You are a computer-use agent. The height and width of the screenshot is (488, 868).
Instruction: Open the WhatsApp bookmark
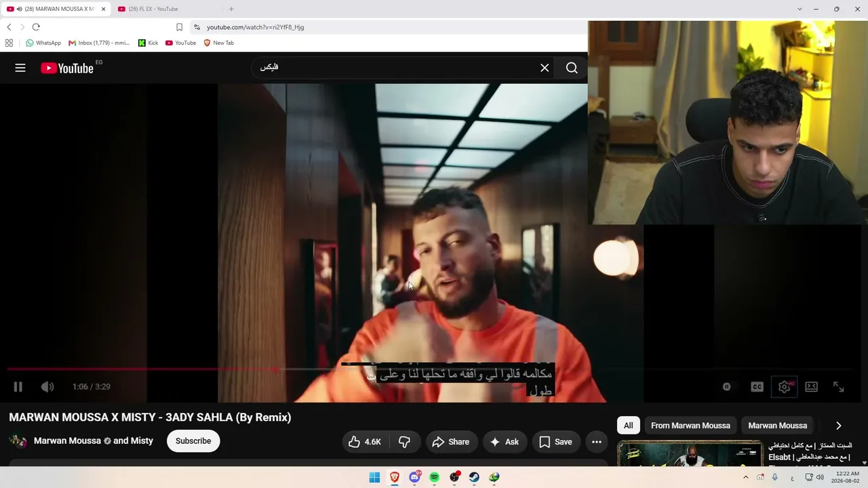tap(43, 43)
